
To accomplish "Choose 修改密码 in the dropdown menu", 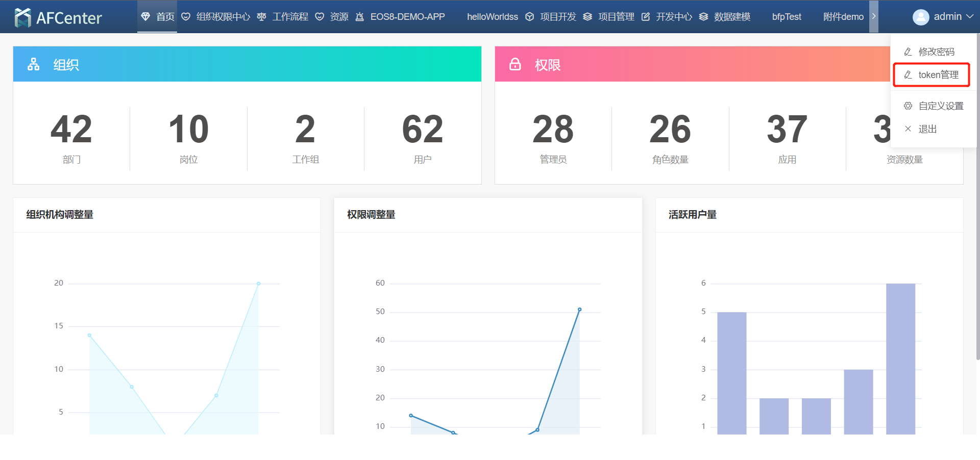I will (x=936, y=52).
